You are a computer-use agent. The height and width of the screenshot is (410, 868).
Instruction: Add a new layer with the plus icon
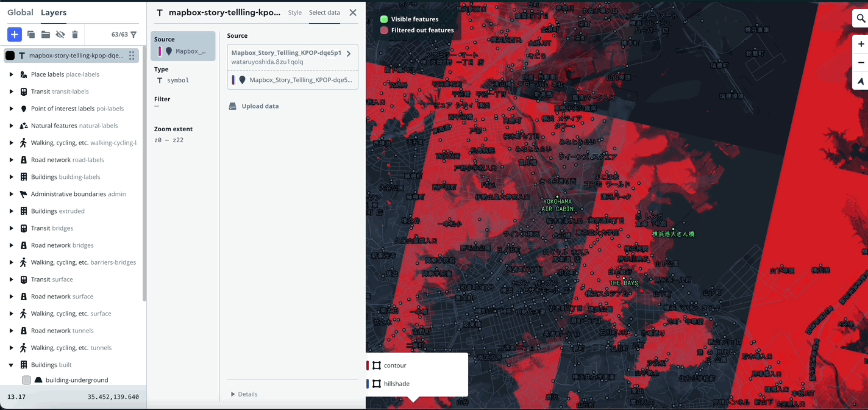[x=14, y=34]
